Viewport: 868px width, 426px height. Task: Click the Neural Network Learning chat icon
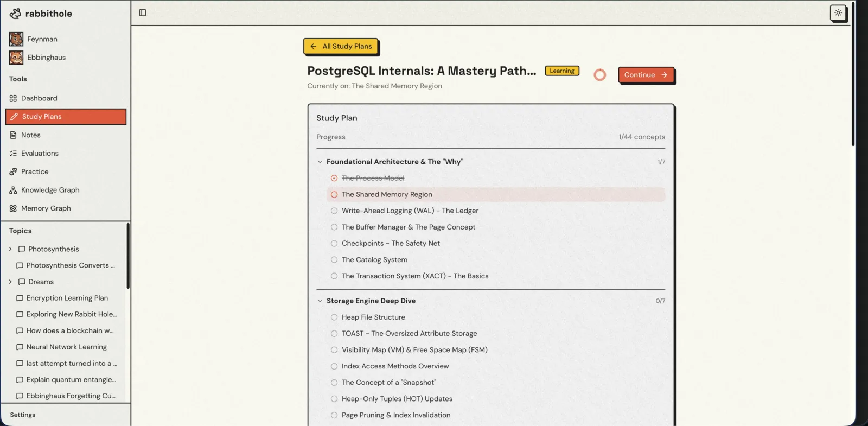click(20, 347)
